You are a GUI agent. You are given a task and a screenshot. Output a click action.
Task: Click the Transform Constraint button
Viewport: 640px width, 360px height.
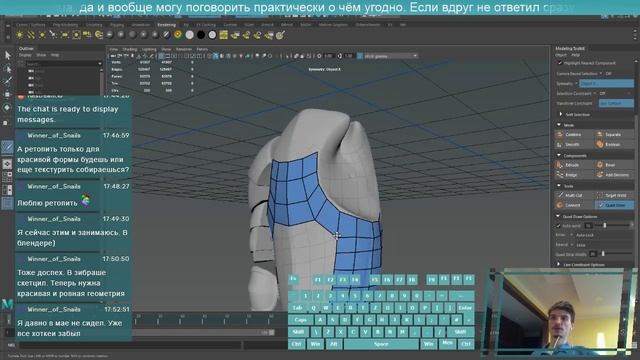click(616, 104)
